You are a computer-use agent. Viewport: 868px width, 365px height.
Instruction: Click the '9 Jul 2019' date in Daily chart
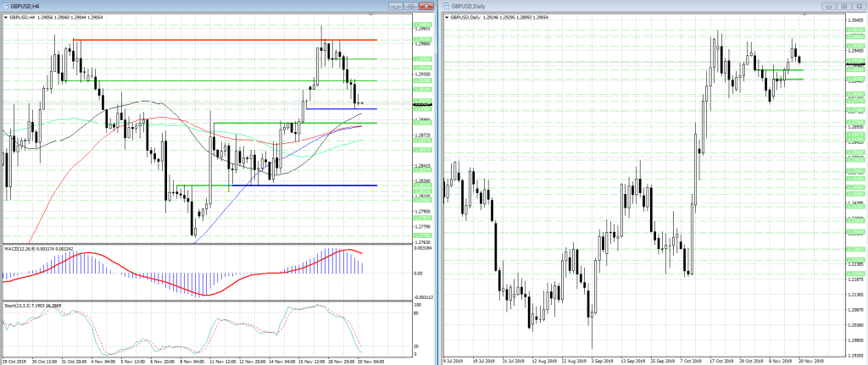click(455, 361)
